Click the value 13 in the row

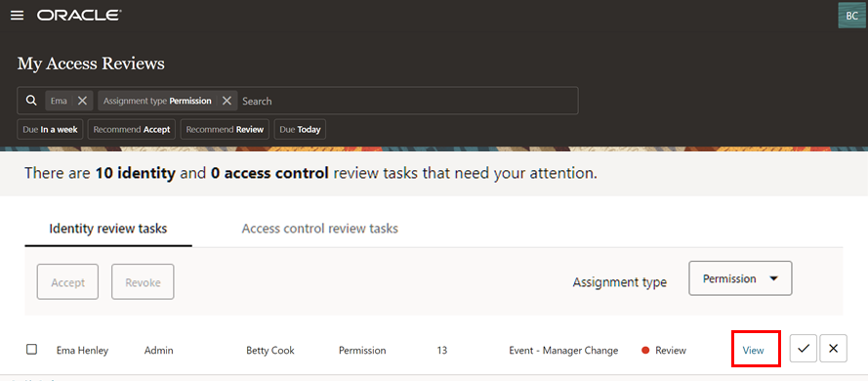pos(441,350)
